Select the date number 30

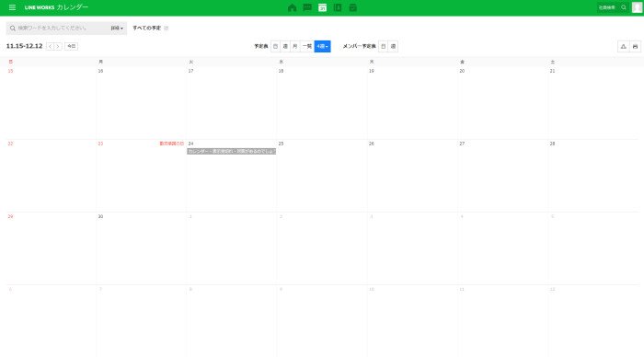[x=100, y=216]
